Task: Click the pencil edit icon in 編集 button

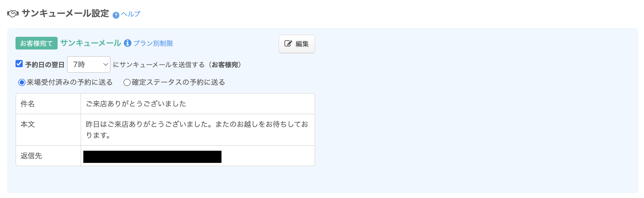Action: pos(288,44)
